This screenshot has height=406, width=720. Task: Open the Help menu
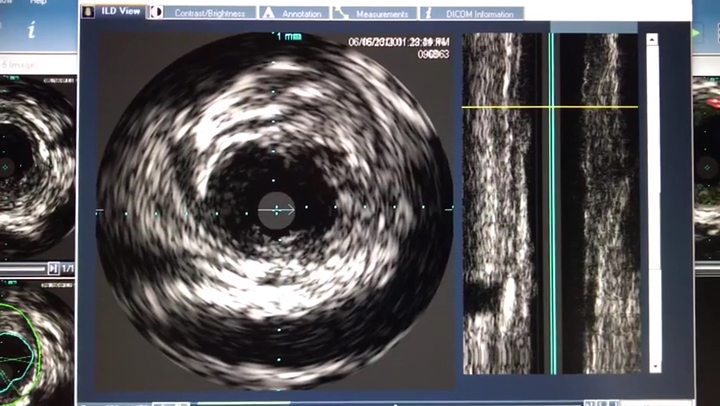(38, 3)
